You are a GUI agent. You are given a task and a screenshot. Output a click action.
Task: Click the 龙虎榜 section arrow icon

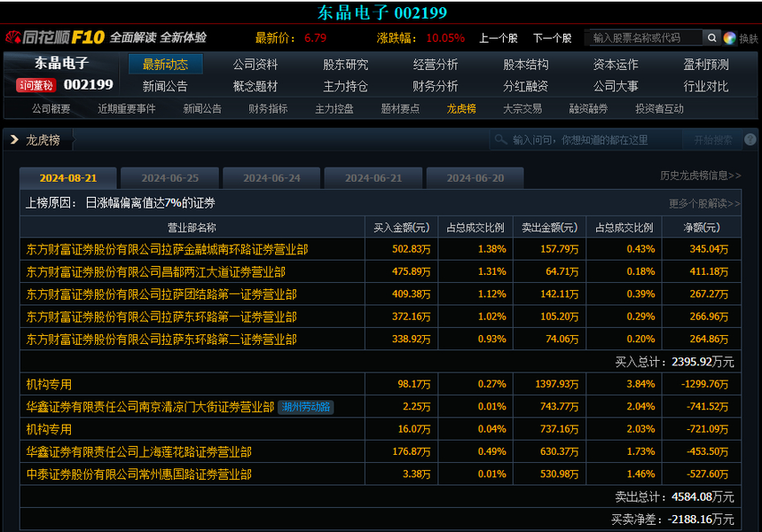(14, 140)
